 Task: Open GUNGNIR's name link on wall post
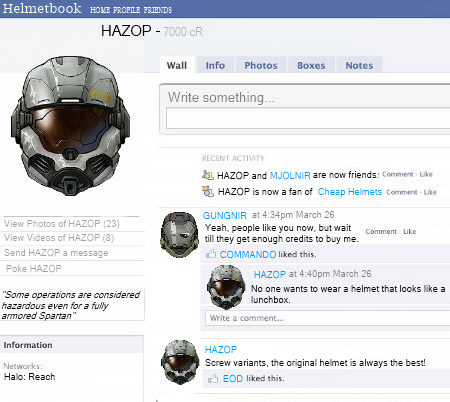point(225,215)
